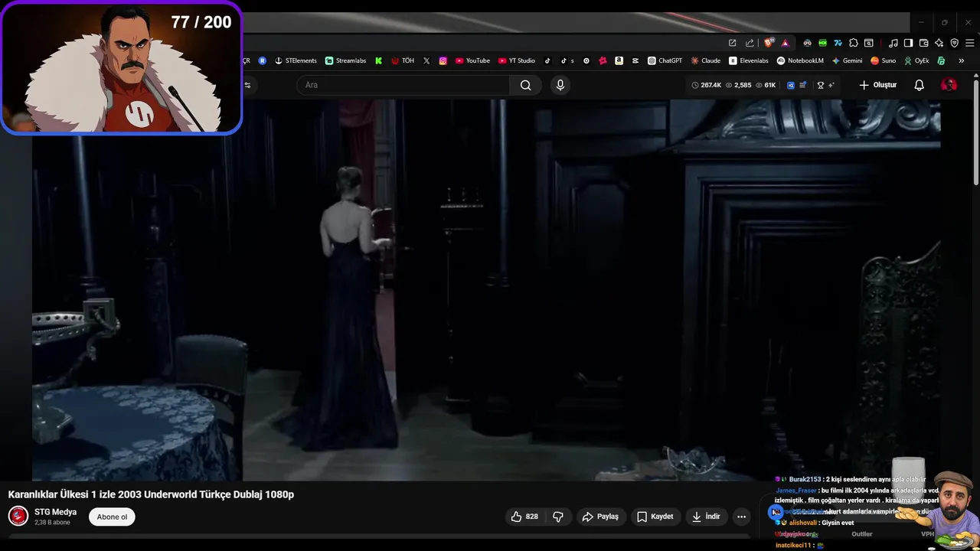The height and width of the screenshot is (551, 980).
Task: Open the Suno bookmark
Action: pos(883,60)
